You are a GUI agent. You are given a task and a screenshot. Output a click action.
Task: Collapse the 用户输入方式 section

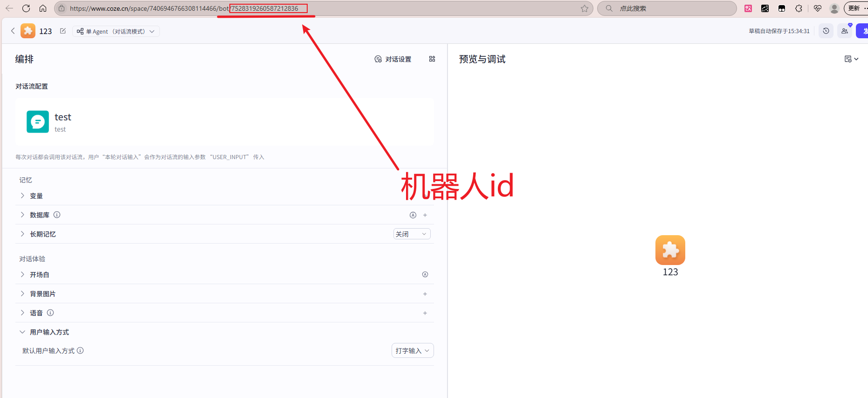click(22, 332)
